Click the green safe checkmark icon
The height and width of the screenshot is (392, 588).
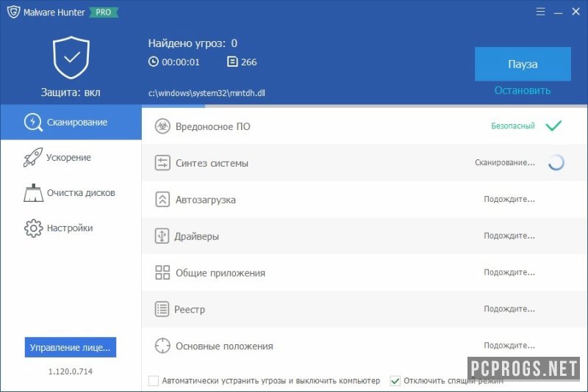point(553,126)
